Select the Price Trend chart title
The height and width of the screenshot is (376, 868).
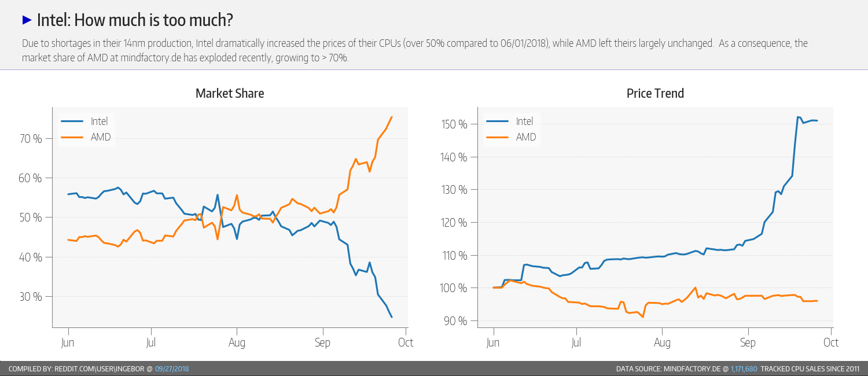coord(655,93)
